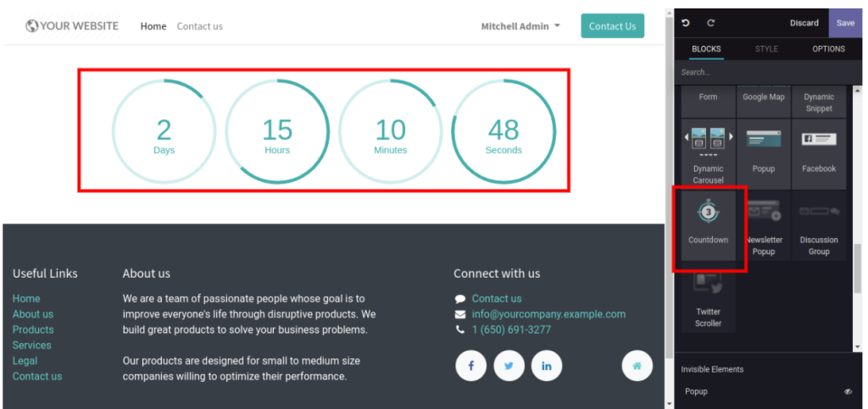Switch to the STYLE tab
This screenshot has width=868, height=409.
point(766,48)
